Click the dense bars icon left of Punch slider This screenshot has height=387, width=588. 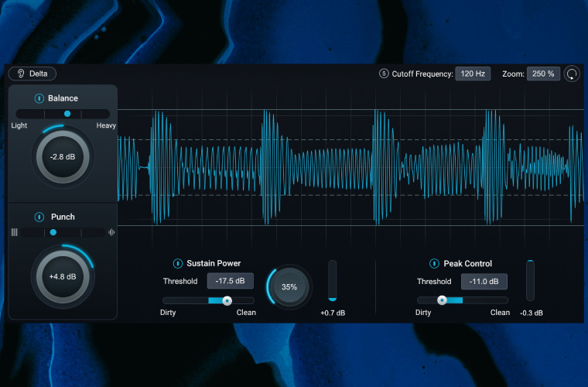pyautogui.click(x=15, y=231)
